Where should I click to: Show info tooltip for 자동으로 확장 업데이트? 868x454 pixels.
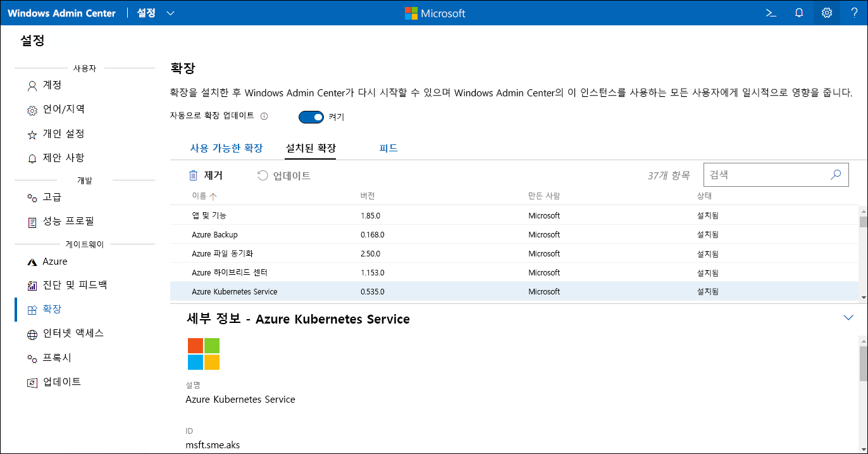(264, 117)
